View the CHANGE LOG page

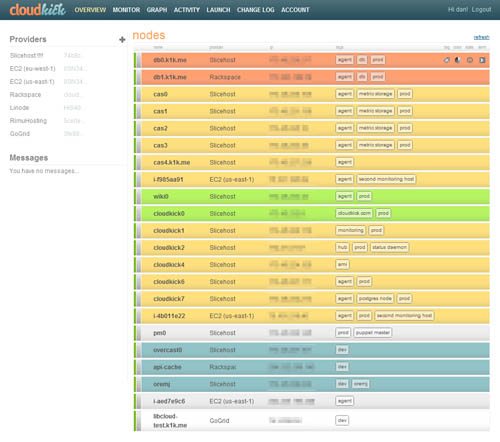click(256, 10)
